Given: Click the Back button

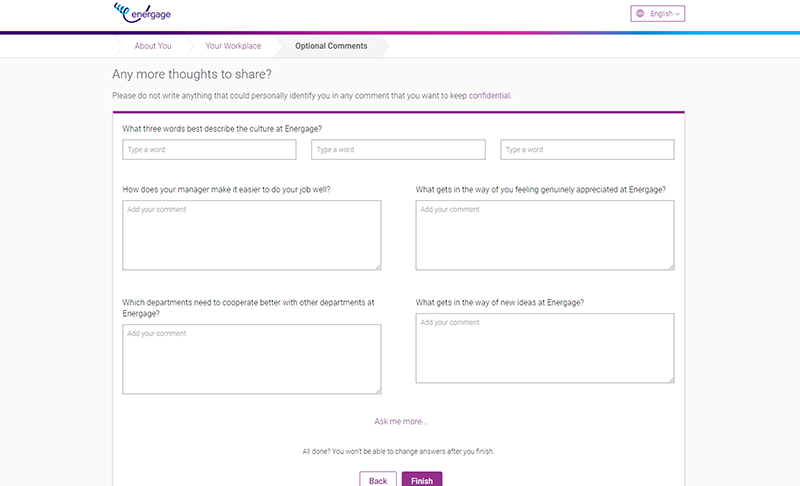Looking at the screenshot, I should pyautogui.click(x=378, y=480).
